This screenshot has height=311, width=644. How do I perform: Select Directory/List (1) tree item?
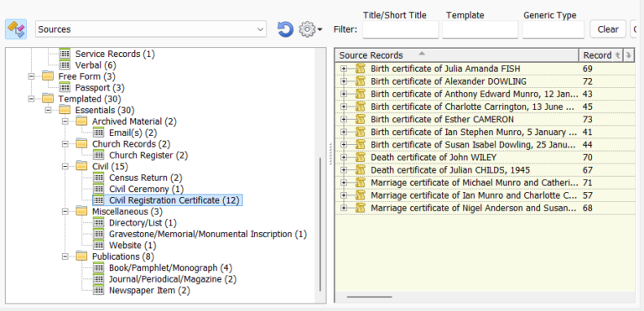(x=143, y=223)
